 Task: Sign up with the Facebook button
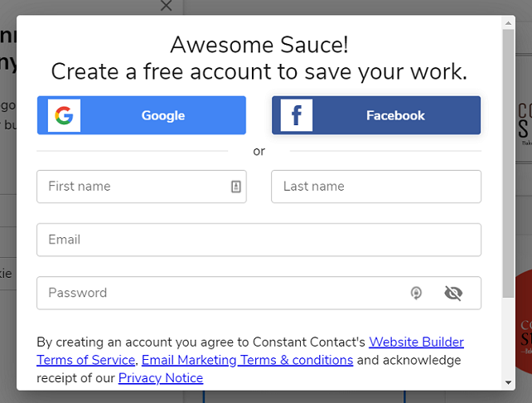[x=395, y=115]
